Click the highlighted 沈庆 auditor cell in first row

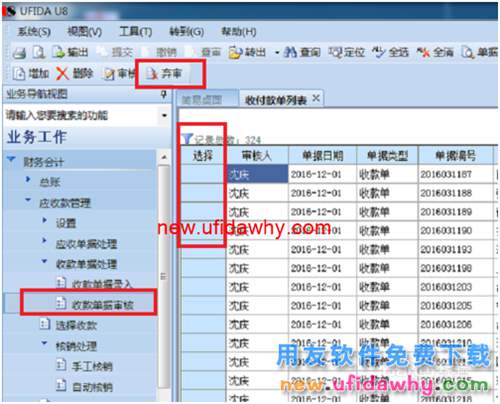pyautogui.click(x=257, y=174)
